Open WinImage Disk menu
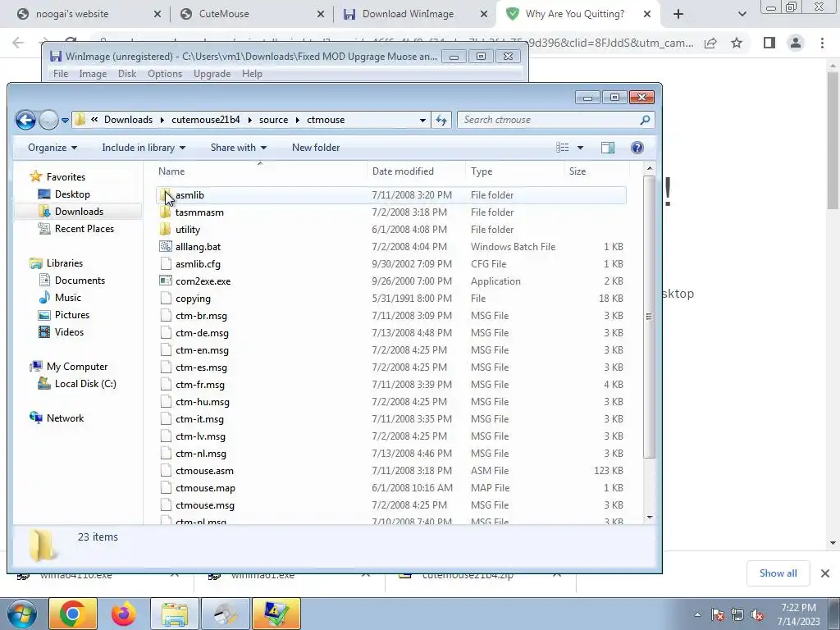 (127, 74)
